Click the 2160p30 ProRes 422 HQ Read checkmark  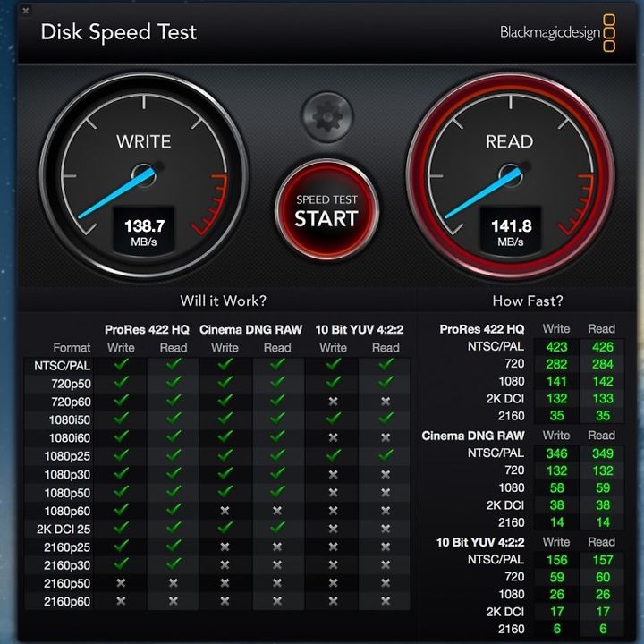(x=174, y=563)
